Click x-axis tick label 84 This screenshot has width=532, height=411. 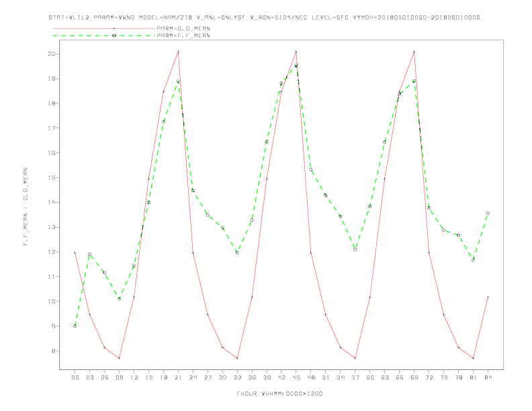click(x=488, y=377)
